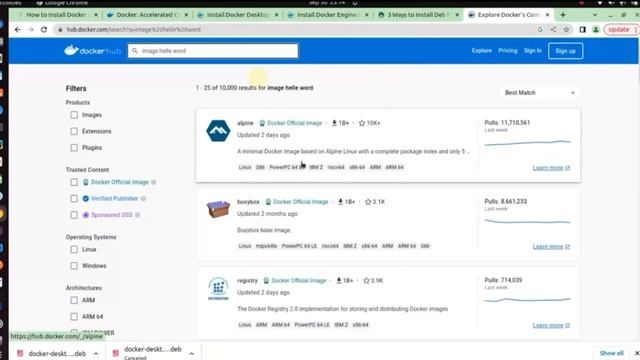This screenshot has height=360, width=640.
Task: Click the Sign up button
Action: point(565,51)
